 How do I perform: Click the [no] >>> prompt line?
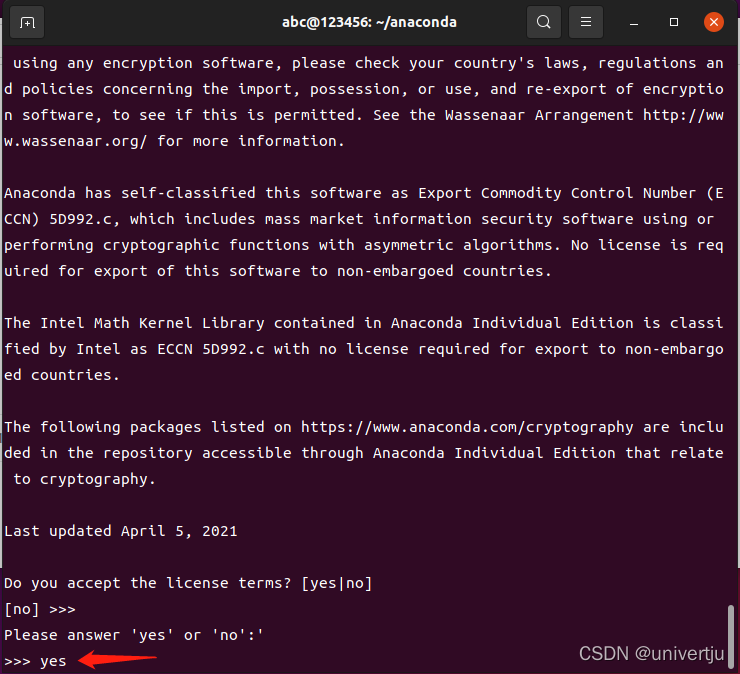click(40, 609)
